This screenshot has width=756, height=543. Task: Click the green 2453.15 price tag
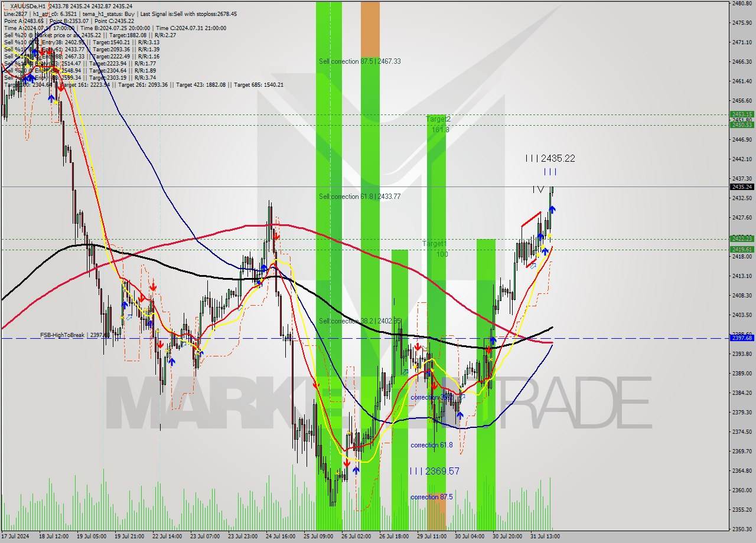[741, 115]
